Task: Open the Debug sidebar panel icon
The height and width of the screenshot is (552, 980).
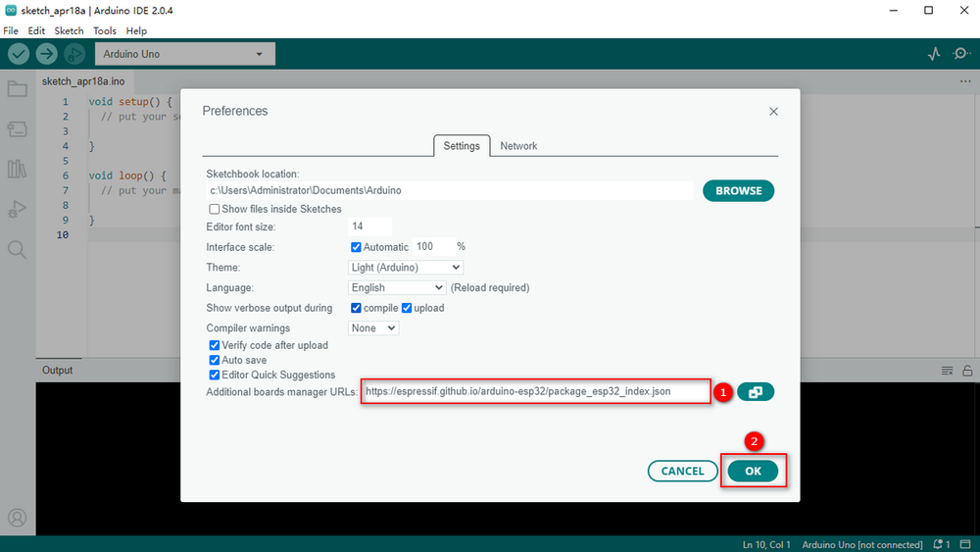Action: click(18, 210)
